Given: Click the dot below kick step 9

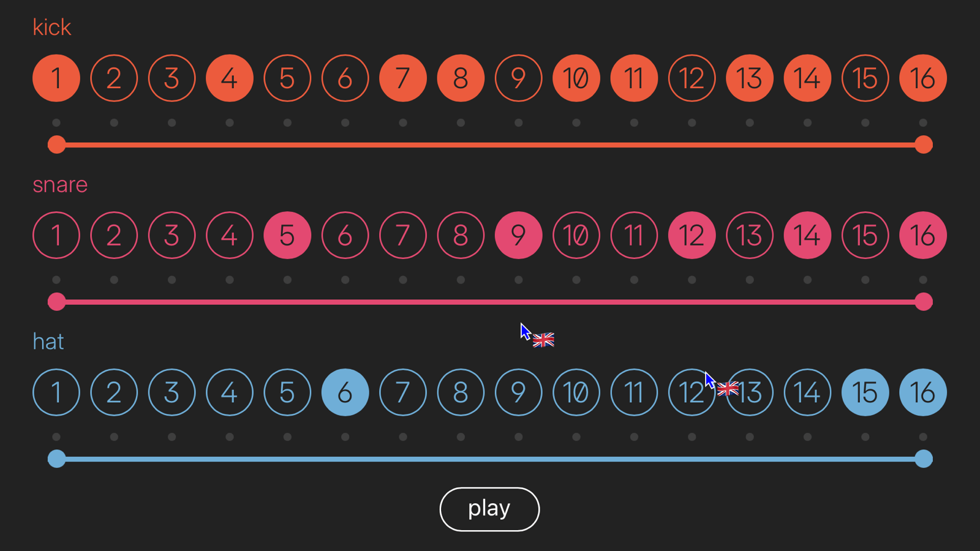Looking at the screenshot, I should pyautogui.click(x=518, y=123).
